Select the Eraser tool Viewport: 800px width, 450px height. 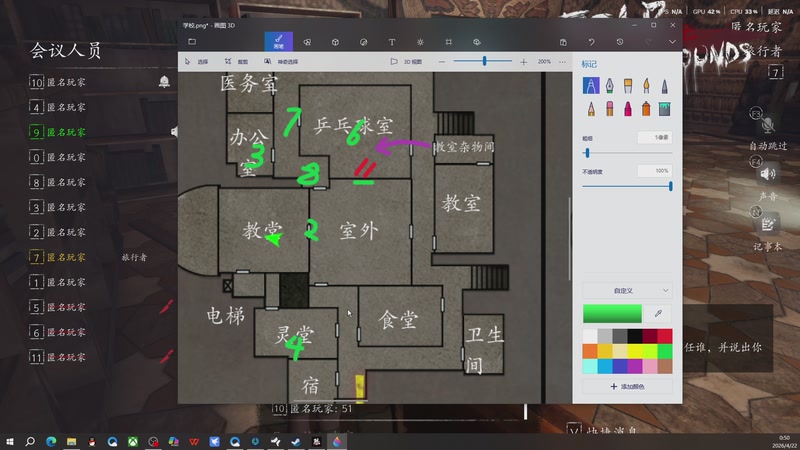(609, 109)
